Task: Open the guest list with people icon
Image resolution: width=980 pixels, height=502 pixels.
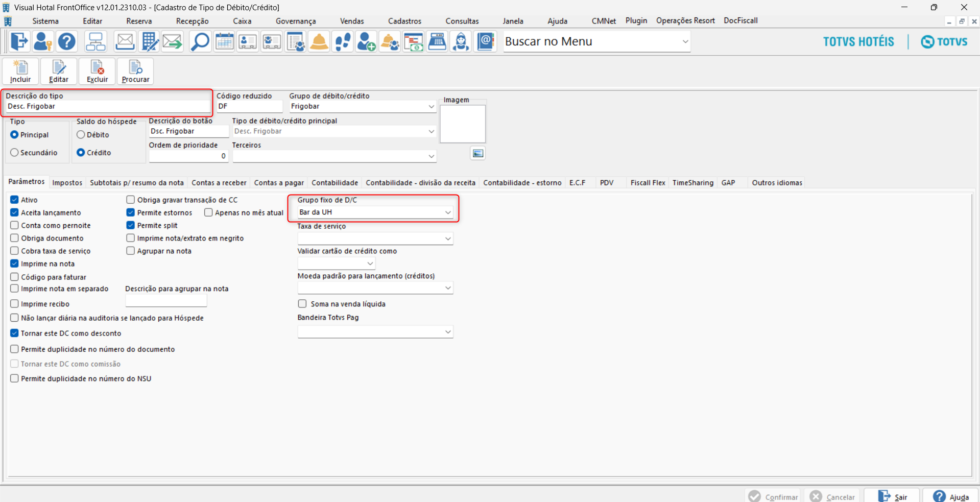Action: (x=296, y=41)
